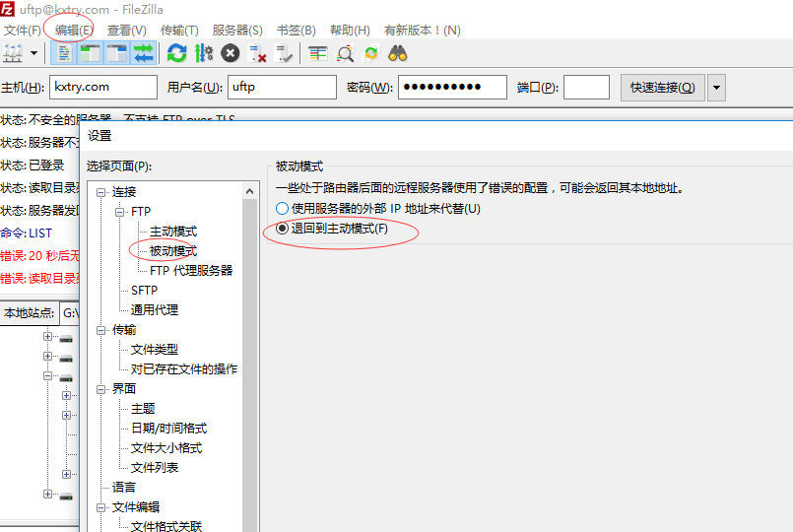Select 主题 settings page
The width and height of the screenshot is (793, 532).
(143, 409)
